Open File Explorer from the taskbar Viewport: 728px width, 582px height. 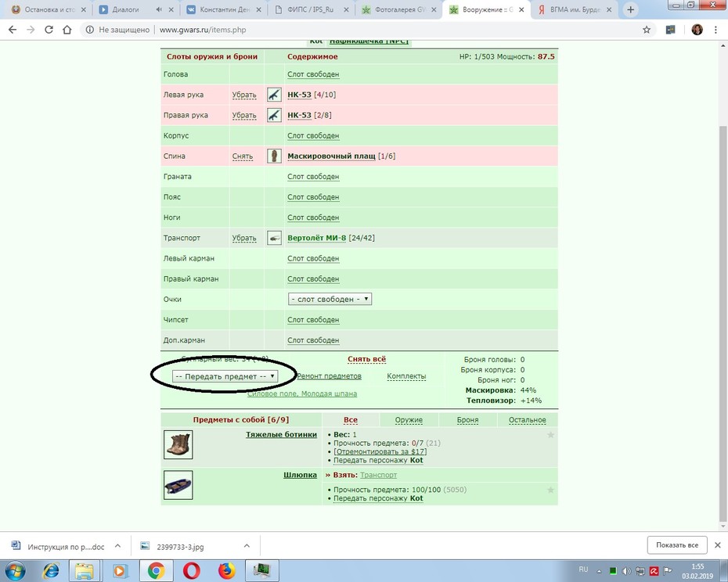point(85,571)
